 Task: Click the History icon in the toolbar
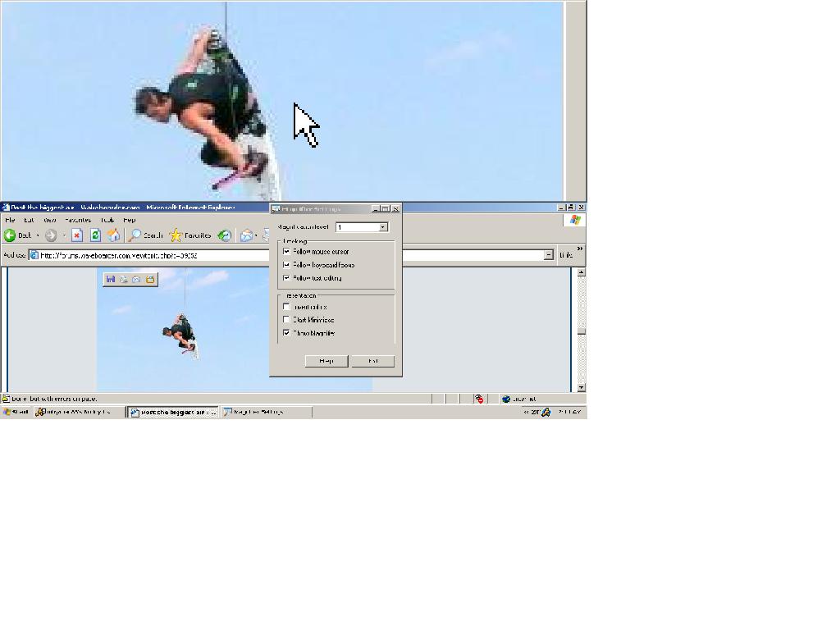(x=224, y=235)
